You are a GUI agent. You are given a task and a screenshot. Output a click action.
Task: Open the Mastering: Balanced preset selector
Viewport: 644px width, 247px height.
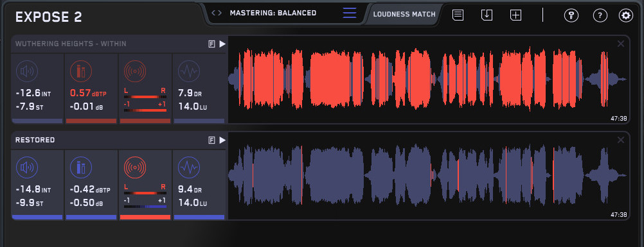273,13
